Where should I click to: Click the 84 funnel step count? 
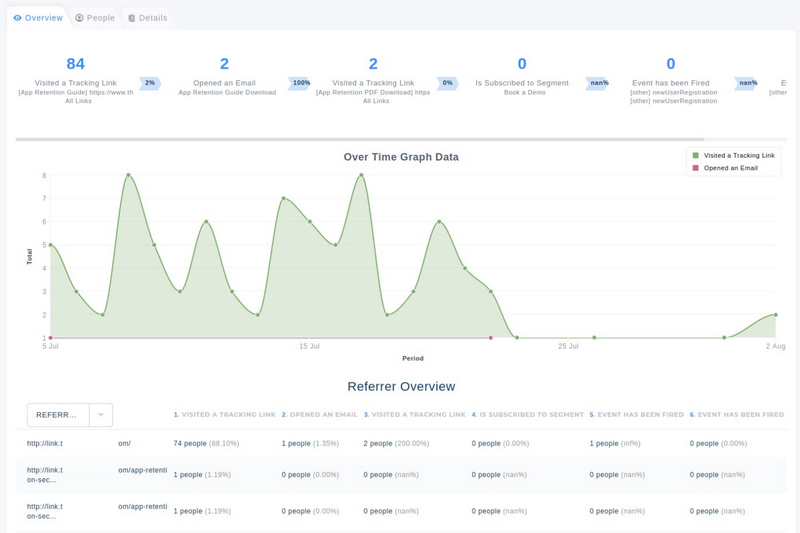coord(76,64)
